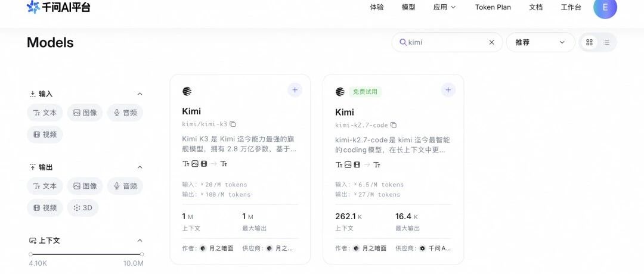644x274 pixels.
Task: Filter output by 视频
Action: pyautogui.click(x=45, y=207)
